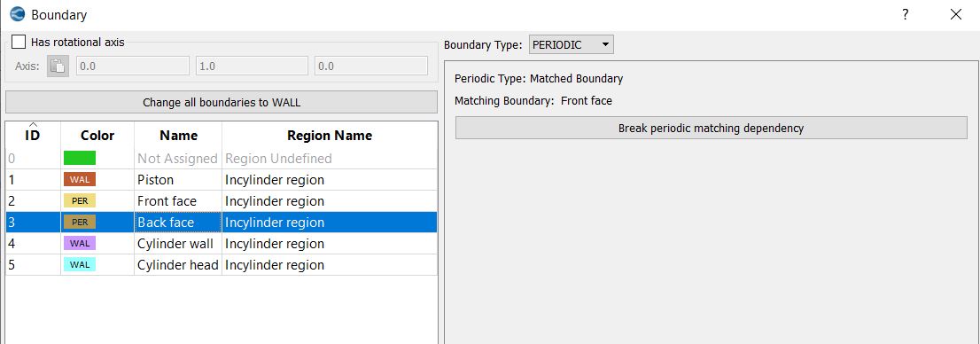Click the green Not Assigned color swatch
This screenshot has height=344, width=980.
(x=80, y=158)
